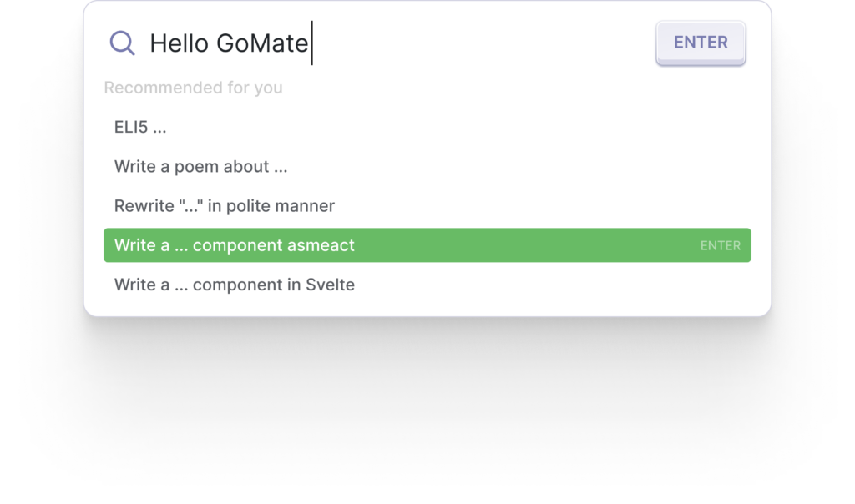The width and height of the screenshot is (855, 504).
Task: Click the purple ENTER button
Action: tap(701, 43)
